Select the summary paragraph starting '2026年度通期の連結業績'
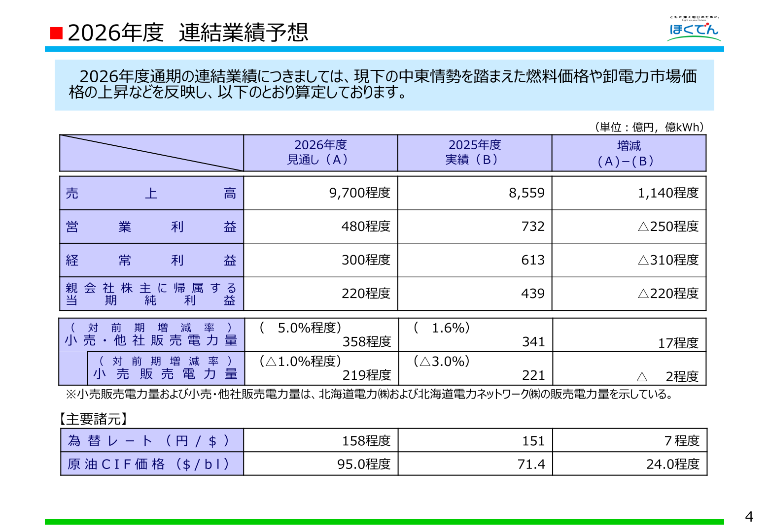This screenshot has width=769, height=532. click(x=383, y=84)
